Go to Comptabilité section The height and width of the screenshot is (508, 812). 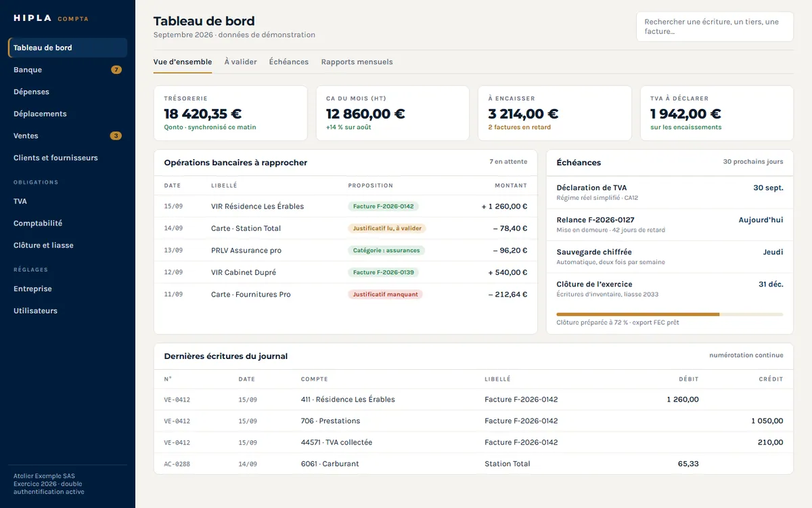(x=68, y=224)
